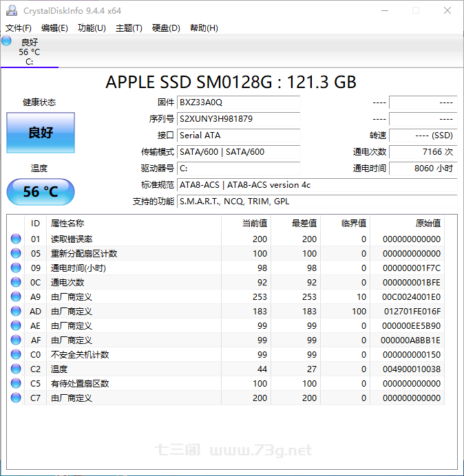Image resolution: width=464 pixels, height=476 pixels.
Task: Click raw value 000000000150
Action: (412, 354)
